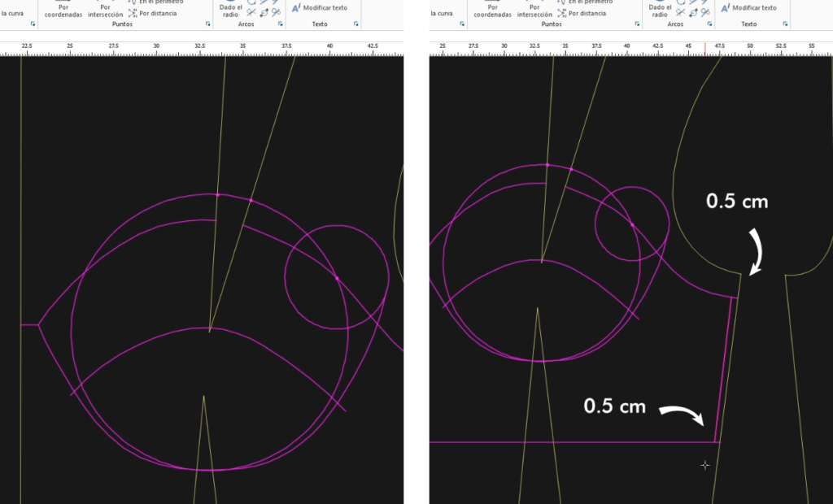Image resolution: width=833 pixels, height=504 pixels.
Task: Click the 22.5 mark on left window ruler
Action: tap(27, 46)
